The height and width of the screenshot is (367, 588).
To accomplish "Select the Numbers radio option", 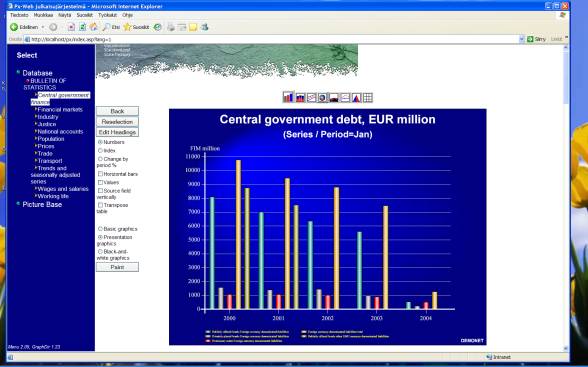I will coord(100,142).
